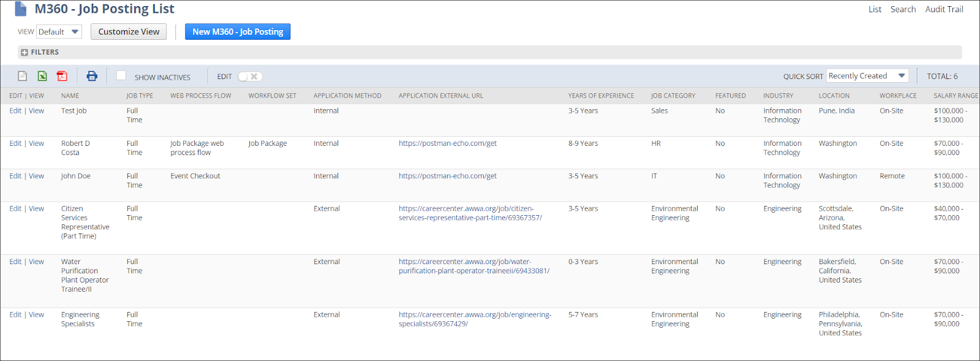Create a New M360 - Job Posting
980x361 pixels.
(x=238, y=32)
